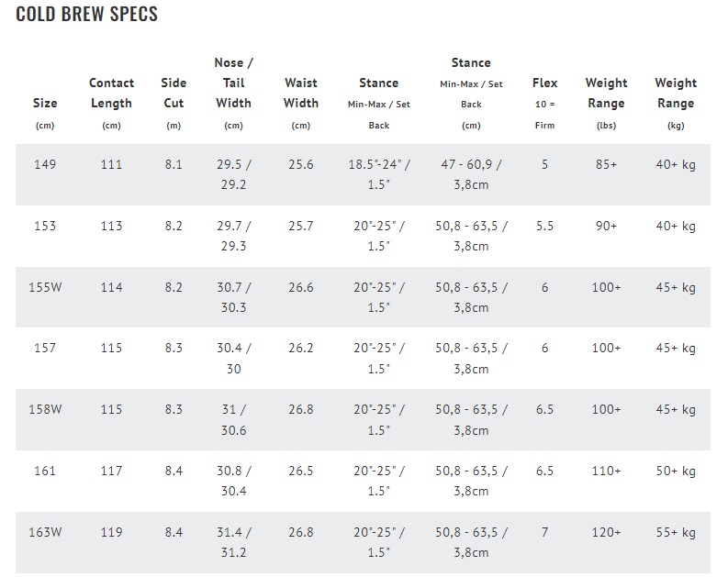Select the 18.5"-24" stance cell
Image resolution: width=728 pixels, height=577 pixels.
coord(379,174)
